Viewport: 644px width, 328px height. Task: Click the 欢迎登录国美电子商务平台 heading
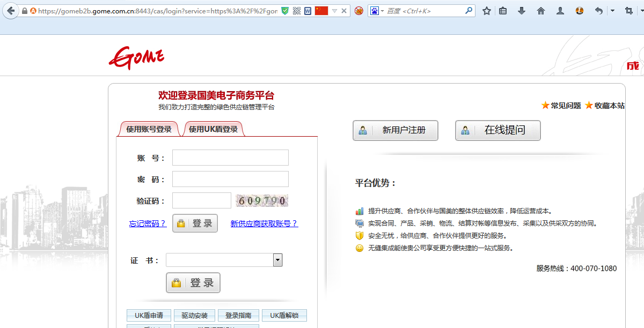pos(216,95)
